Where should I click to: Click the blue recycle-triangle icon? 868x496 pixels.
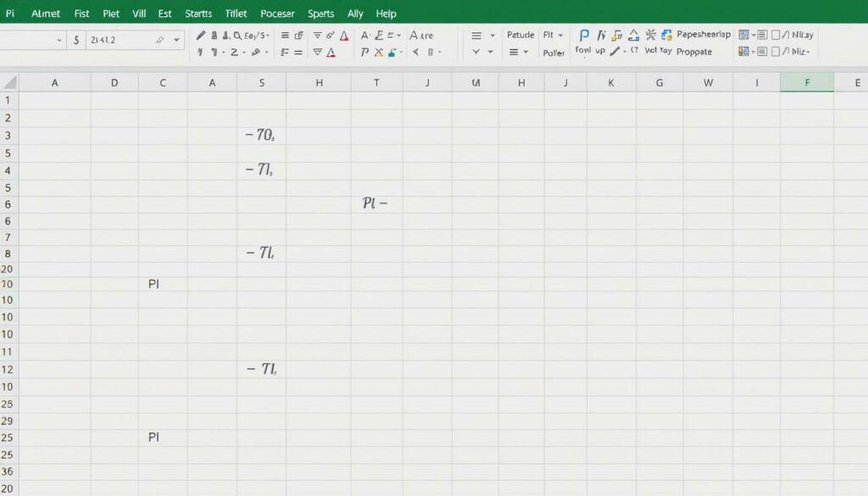click(x=634, y=36)
